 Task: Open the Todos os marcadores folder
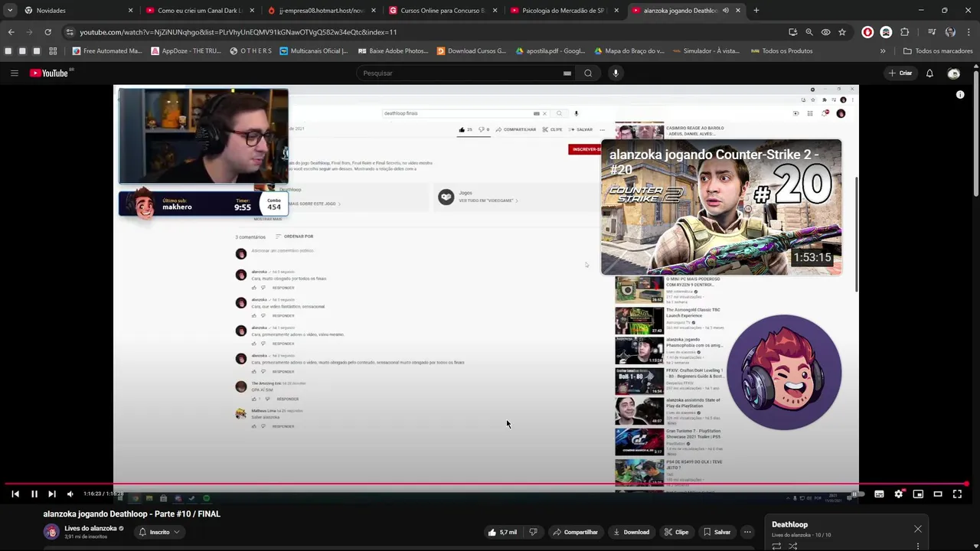[x=938, y=51]
